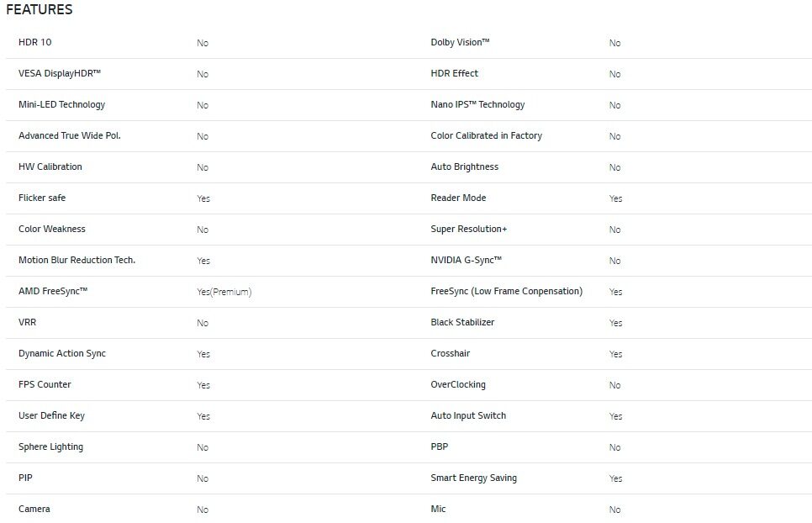The image size is (812, 523).
Task: Select the Flicker safe feature label
Action: 42,198
